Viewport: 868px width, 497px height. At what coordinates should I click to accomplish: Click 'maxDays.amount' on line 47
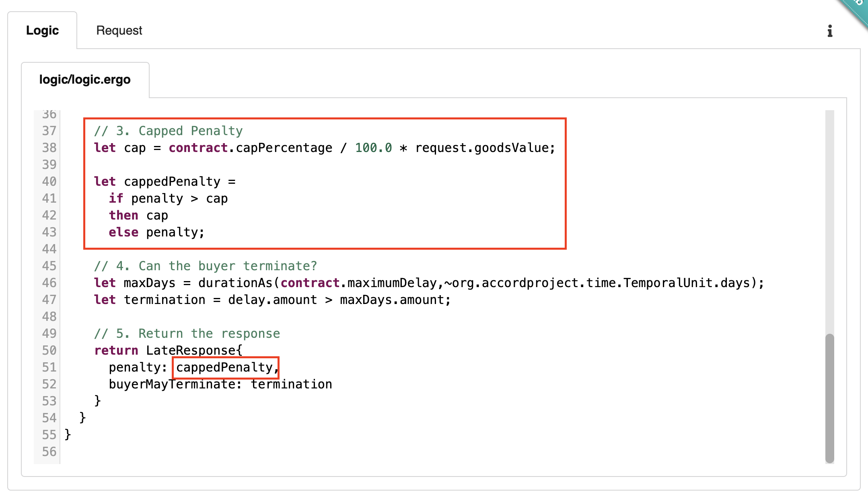(392, 300)
